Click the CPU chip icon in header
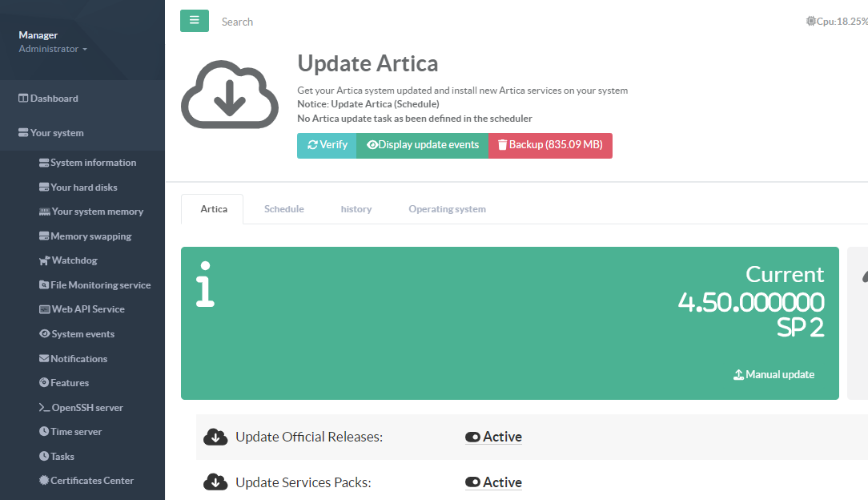 pos(810,22)
